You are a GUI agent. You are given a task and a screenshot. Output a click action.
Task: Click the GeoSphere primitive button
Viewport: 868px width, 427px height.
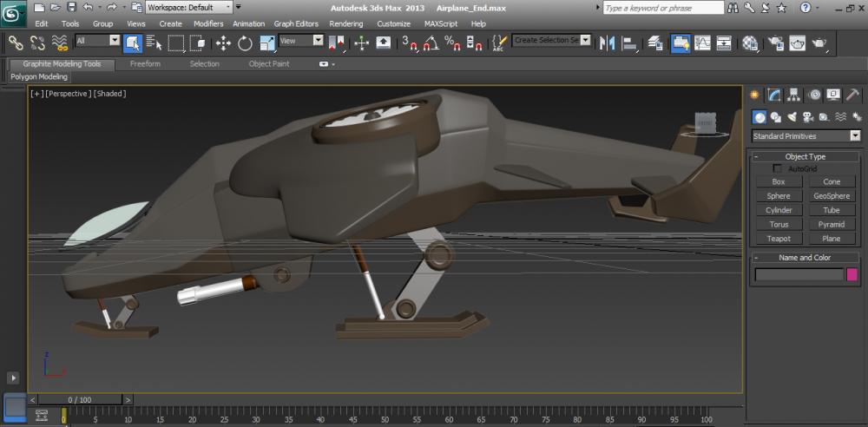832,196
